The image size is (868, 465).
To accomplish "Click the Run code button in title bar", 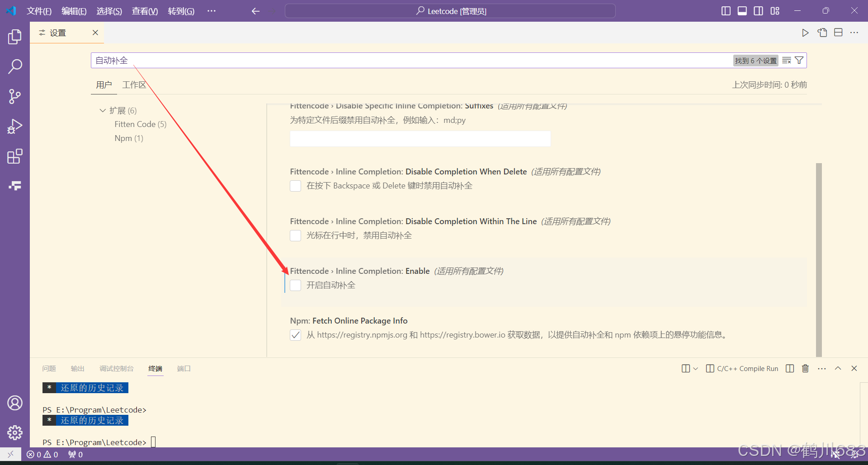I will pyautogui.click(x=805, y=33).
